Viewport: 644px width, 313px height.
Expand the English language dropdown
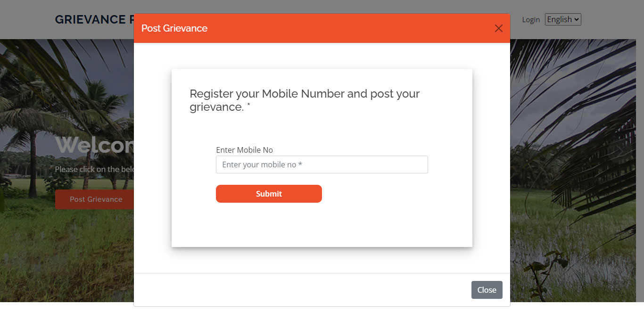click(563, 19)
